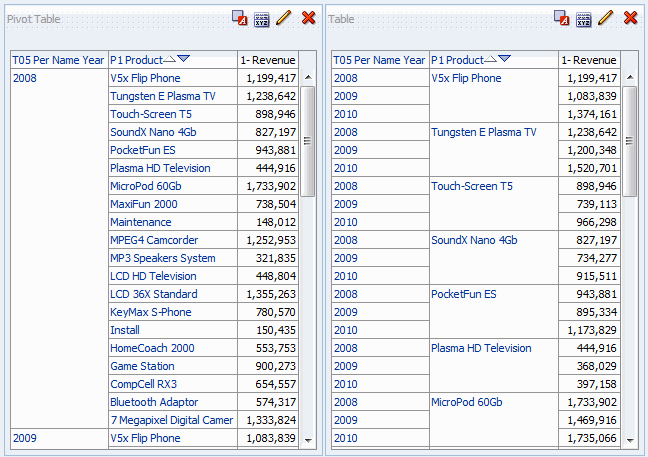Edit the Pivot Table view with pencil icon

click(284, 18)
